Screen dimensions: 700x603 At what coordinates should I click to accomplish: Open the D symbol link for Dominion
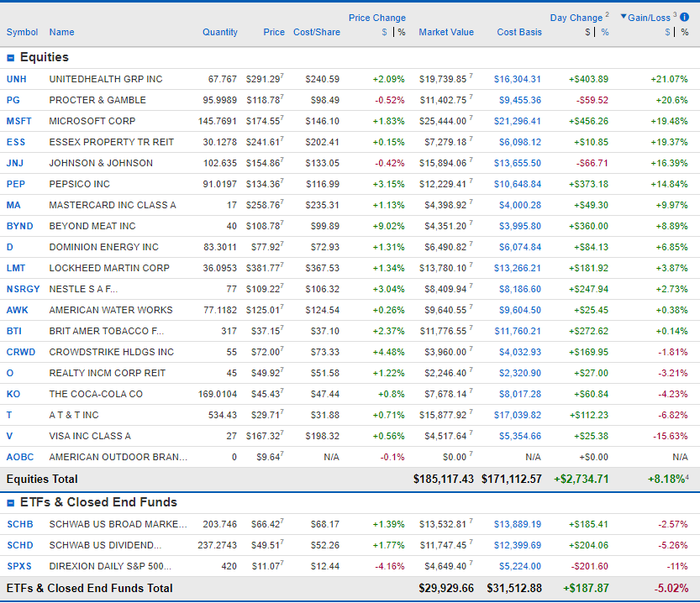pyautogui.click(x=10, y=247)
